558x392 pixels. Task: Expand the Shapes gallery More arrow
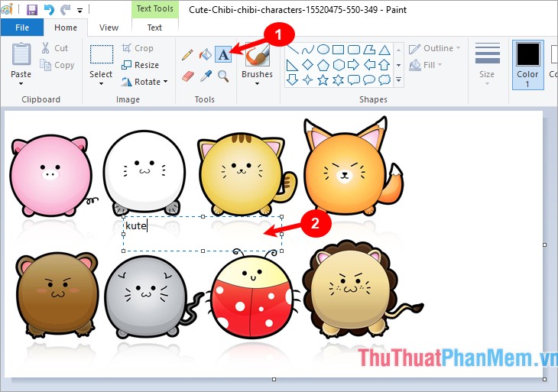point(398,79)
